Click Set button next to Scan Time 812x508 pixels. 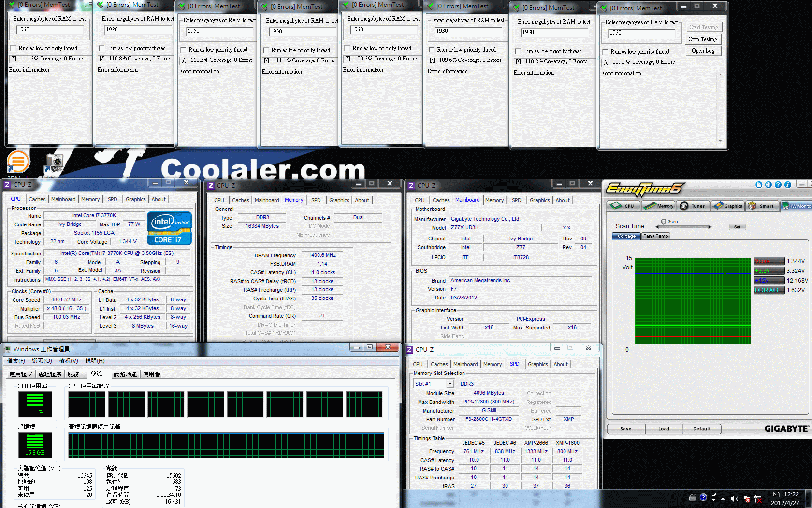click(737, 227)
